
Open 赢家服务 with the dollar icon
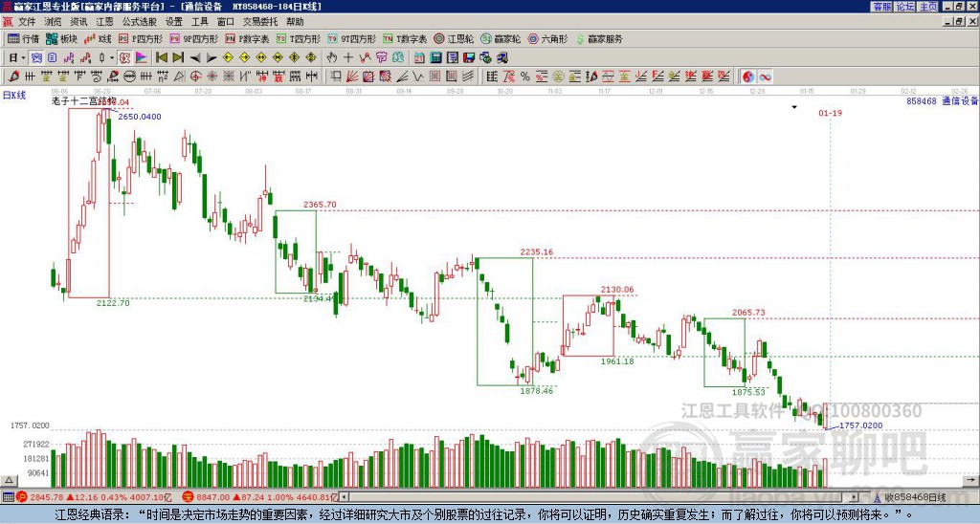click(599, 39)
